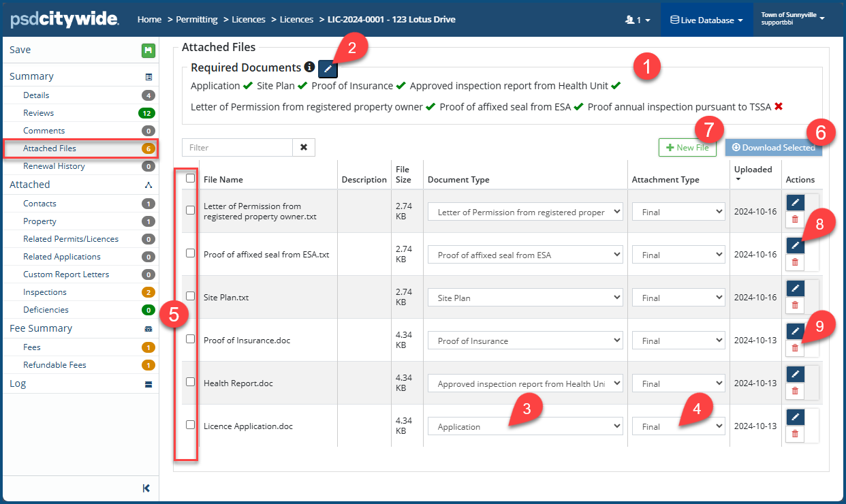
Task: Open Attachment Type dropdown for Health Report.doc
Action: tap(678, 383)
